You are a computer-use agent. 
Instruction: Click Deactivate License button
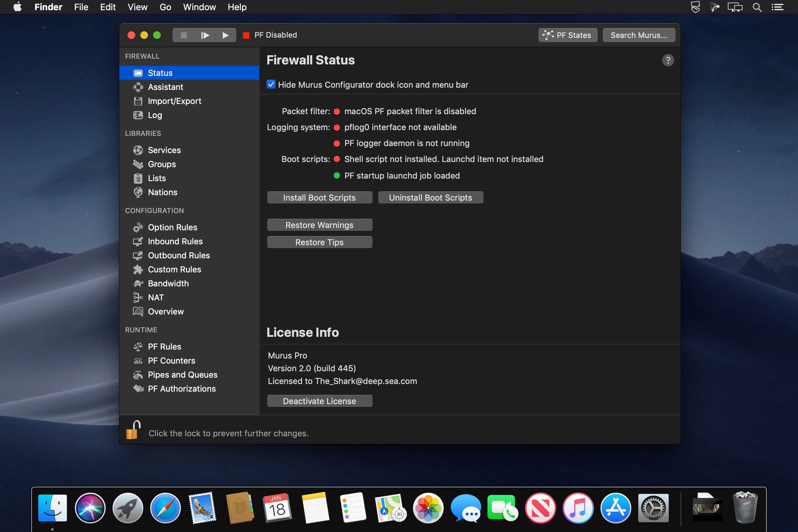point(320,401)
